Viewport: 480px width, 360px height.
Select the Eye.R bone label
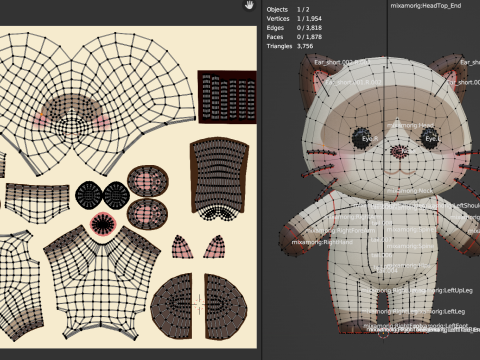tap(370, 138)
